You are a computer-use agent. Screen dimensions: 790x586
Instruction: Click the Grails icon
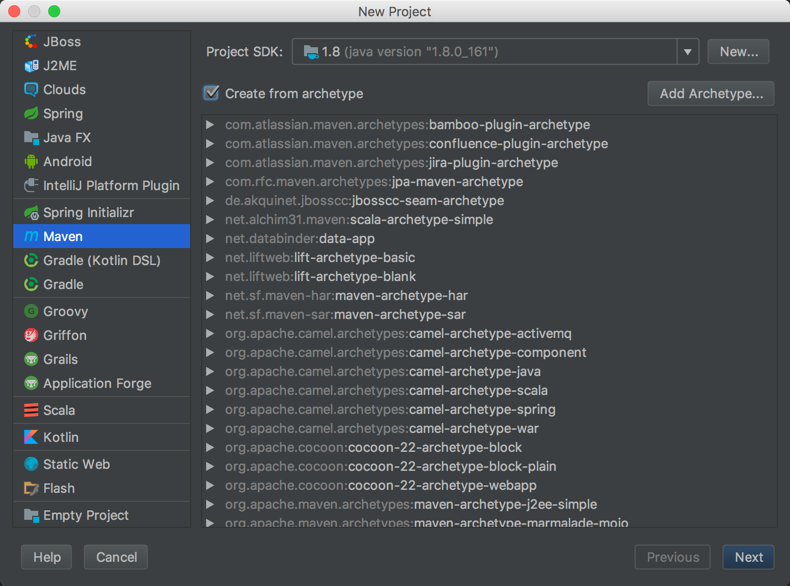[x=31, y=359]
